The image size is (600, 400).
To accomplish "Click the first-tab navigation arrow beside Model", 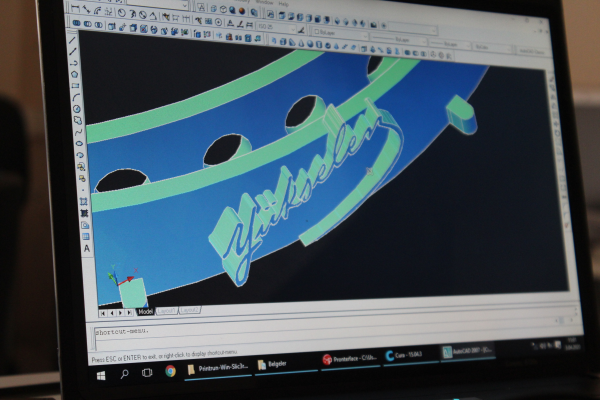I will tap(103, 313).
